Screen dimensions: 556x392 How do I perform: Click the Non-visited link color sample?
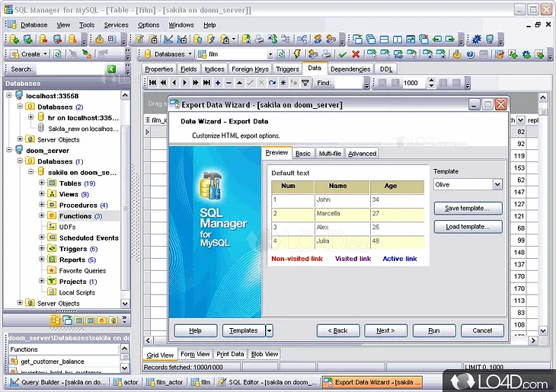tap(297, 259)
